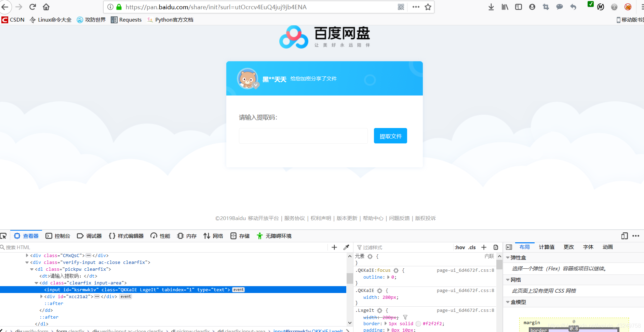Viewport: 644px width, 332px height.
Task: Switch to the 计算值 sidebar tab
Action: point(547,247)
